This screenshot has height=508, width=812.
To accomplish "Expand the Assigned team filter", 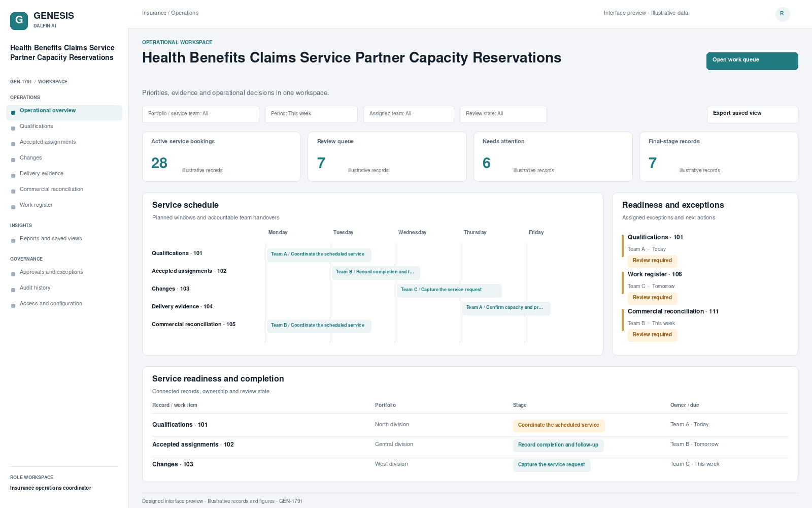I will pos(409,114).
